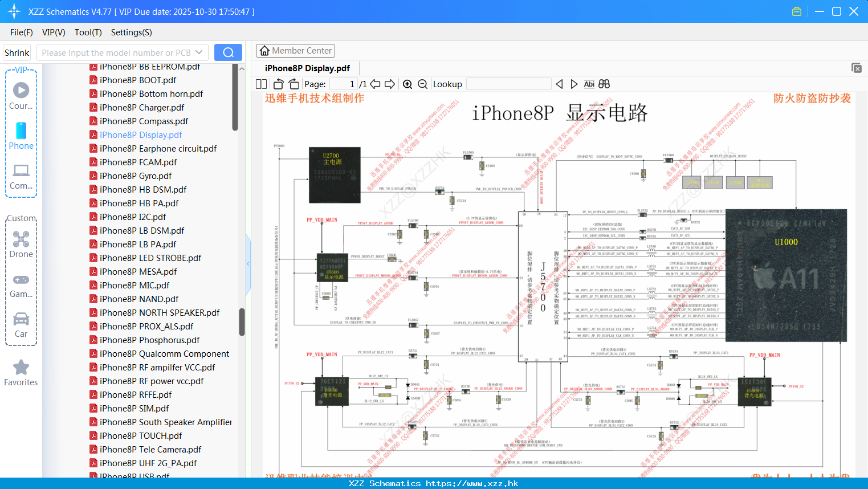
Task: Open iPhone8P FCAM.pdf
Action: [x=138, y=162]
